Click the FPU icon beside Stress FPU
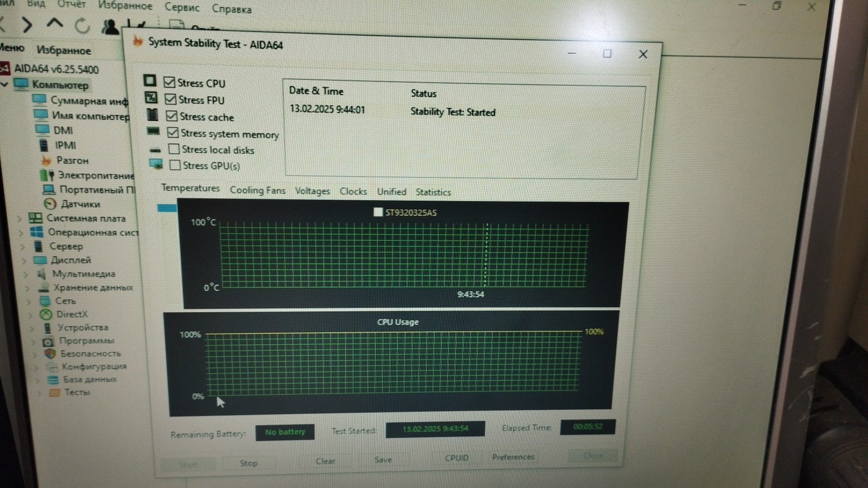This screenshot has width=868, height=488. pos(151,98)
